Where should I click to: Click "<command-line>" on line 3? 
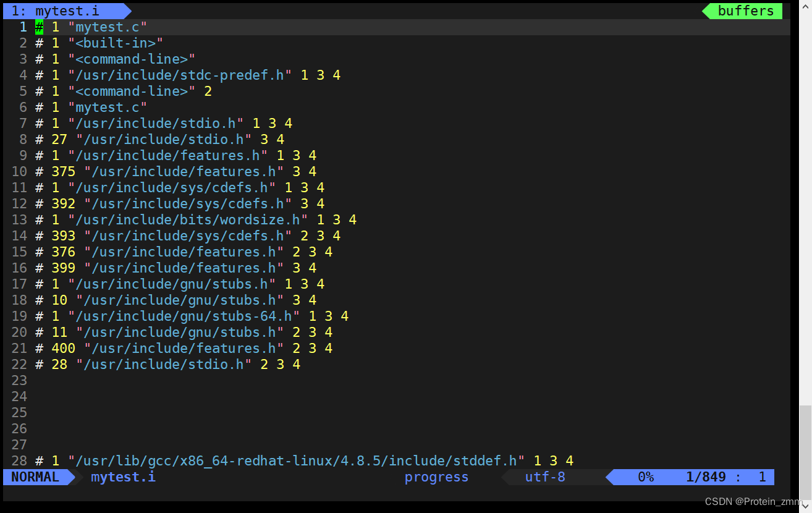pos(132,59)
